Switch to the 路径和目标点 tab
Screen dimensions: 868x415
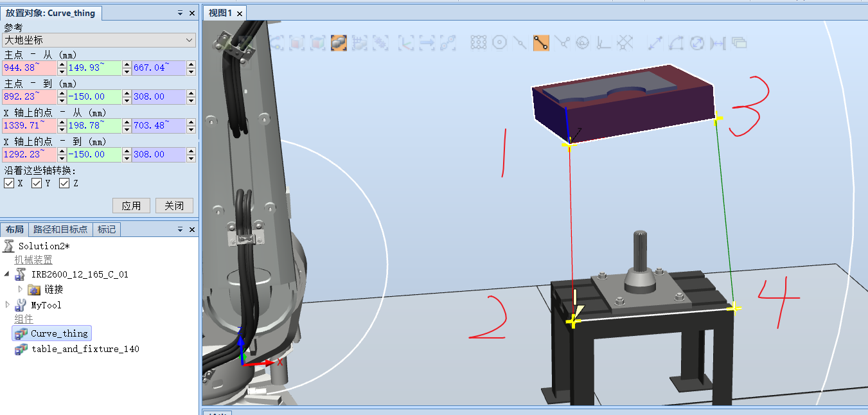[x=60, y=229]
